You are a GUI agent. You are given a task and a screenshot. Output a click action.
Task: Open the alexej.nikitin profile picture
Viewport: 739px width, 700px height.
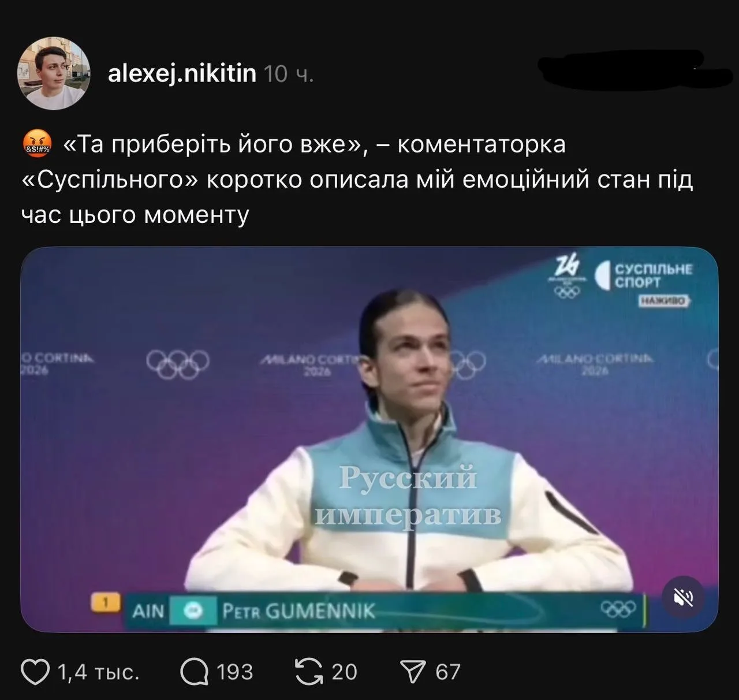coord(55,74)
